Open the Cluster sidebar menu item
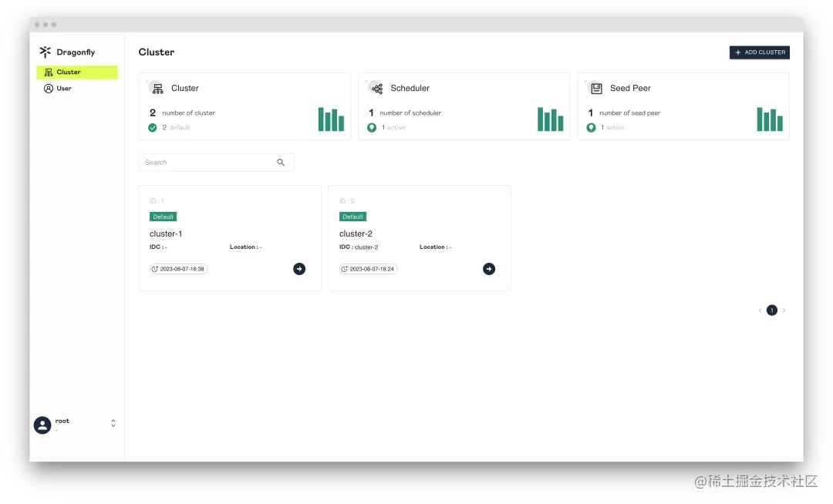833x504 pixels. [x=77, y=72]
